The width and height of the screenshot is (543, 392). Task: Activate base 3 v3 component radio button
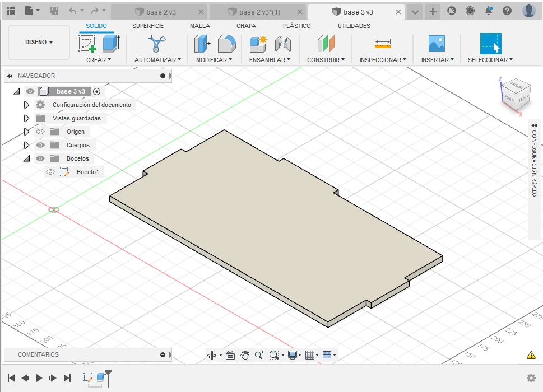[x=97, y=91]
